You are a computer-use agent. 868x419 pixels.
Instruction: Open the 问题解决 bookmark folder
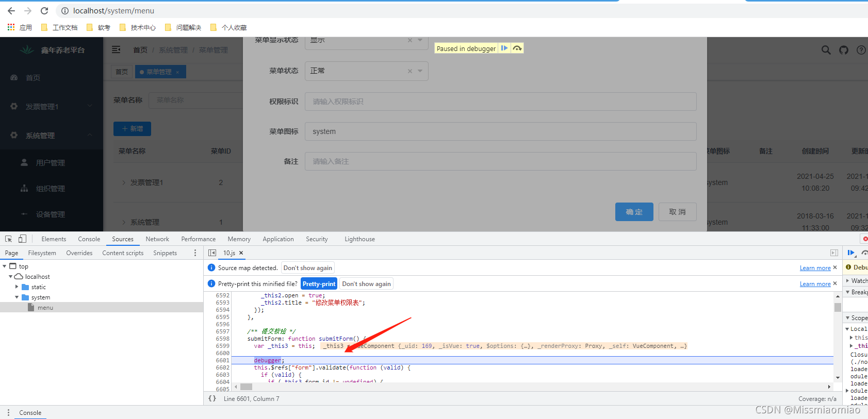pyautogui.click(x=183, y=27)
